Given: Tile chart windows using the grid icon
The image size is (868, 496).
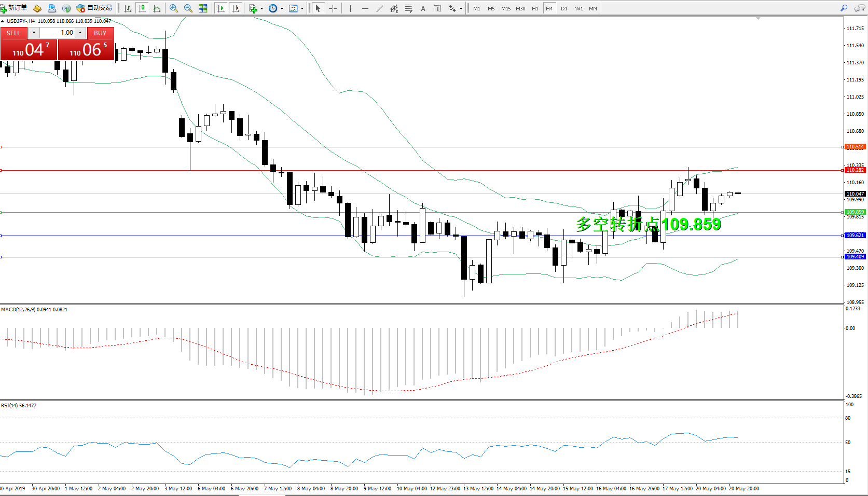Looking at the screenshot, I should coord(203,8).
